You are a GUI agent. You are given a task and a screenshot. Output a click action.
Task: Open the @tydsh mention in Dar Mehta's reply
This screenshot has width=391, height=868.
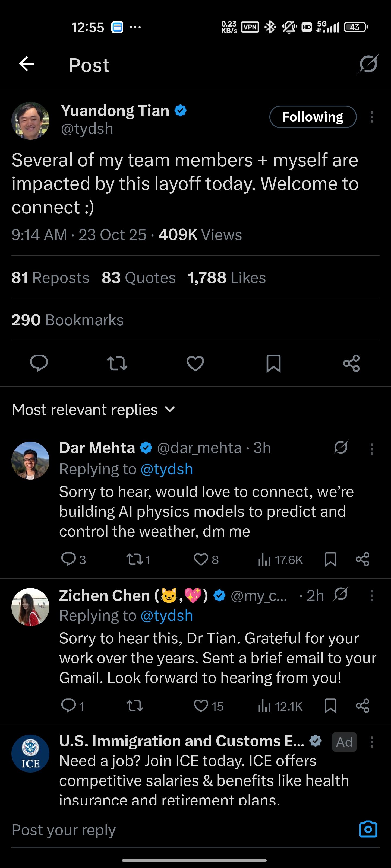pyautogui.click(x=167, y=469)
